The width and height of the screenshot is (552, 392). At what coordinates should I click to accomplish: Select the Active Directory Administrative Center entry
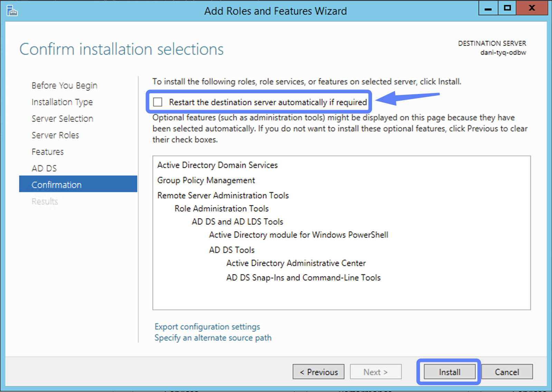(296, 263)
